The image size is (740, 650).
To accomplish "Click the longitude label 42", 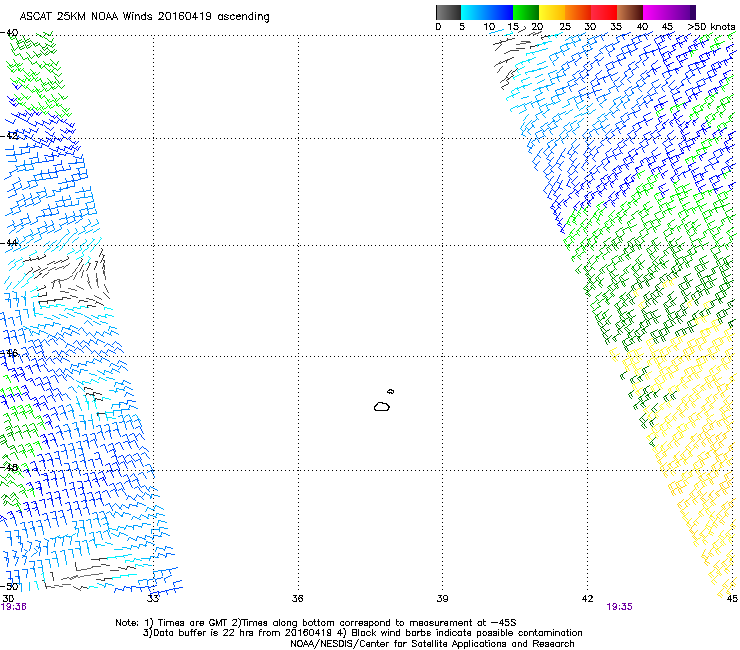I will [x=587, y=599].
